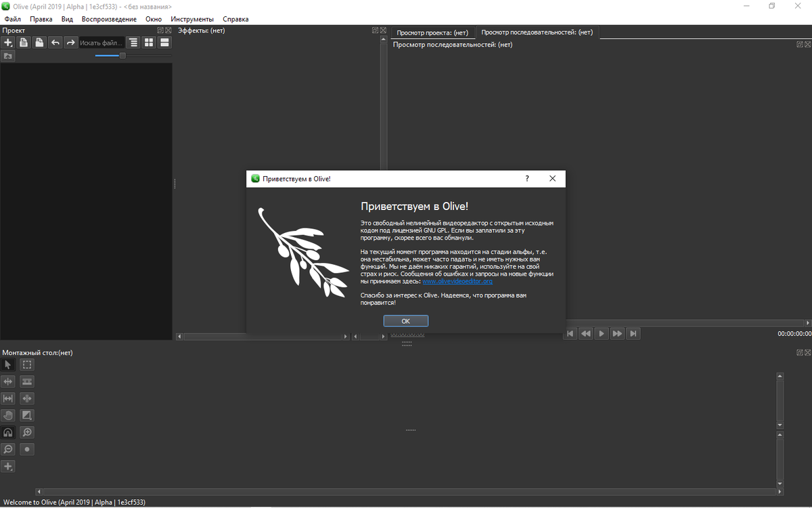The image size is (812, 508).
Task: Switch to 'Просмотр проекта: (нет)' tab
Action: pyautogui.click(x=432, y=33)
